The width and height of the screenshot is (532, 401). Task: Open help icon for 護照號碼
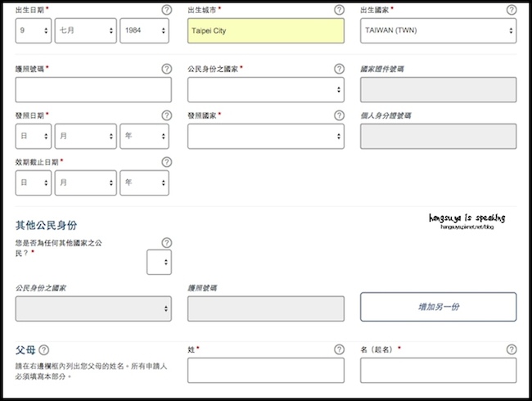point(167,69)
